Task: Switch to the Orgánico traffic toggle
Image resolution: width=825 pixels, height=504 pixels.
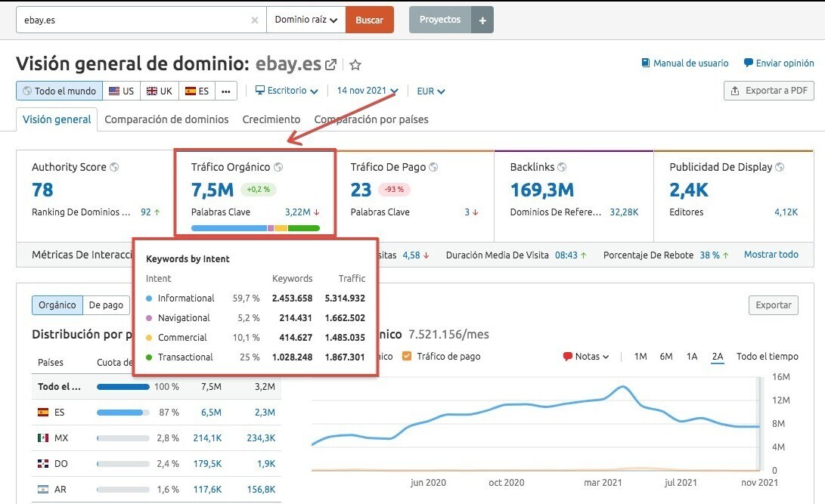Action: pos(57,305)
